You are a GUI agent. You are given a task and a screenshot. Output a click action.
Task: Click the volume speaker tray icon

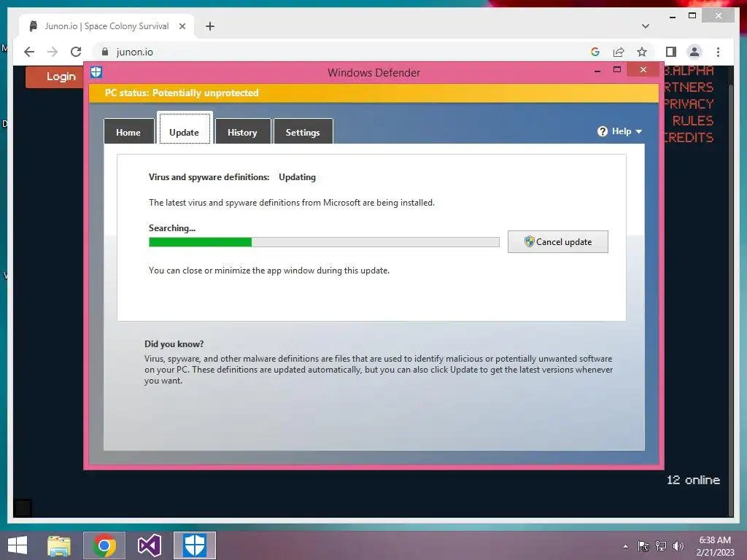click(678, 546)
